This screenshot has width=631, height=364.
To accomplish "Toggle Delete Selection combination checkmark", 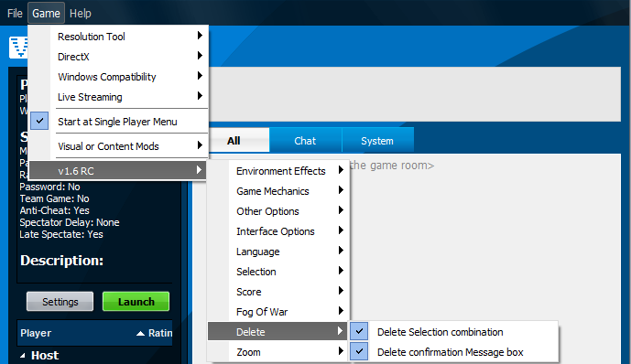I will (359, 331).
